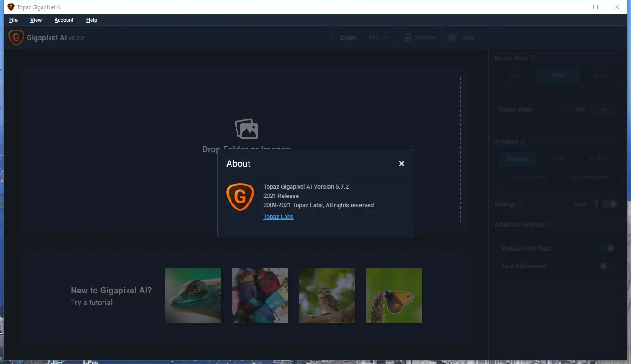Toggle the Auto settings switch
The width and height of the screenshot is (631, 364).
(609, 204)
